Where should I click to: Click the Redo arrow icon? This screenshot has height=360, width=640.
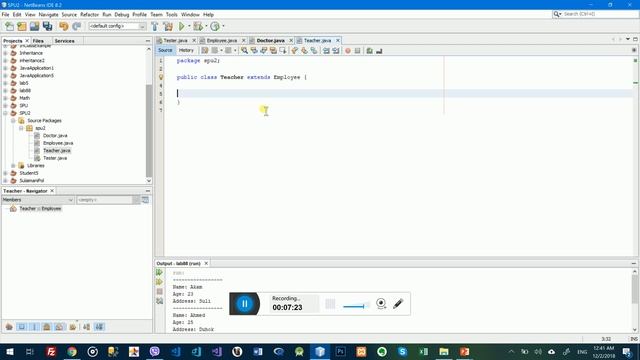(x=76, y=27)
